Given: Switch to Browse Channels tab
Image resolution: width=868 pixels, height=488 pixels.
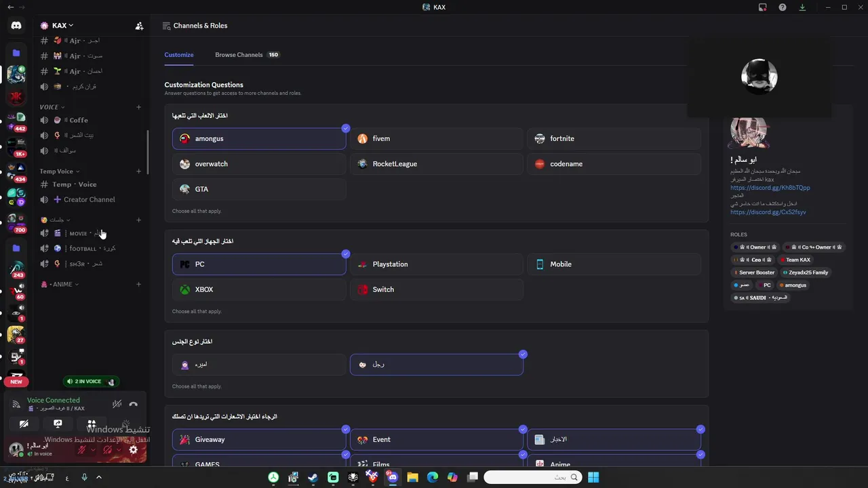Looking at the screenshot, I should coord(247,55).
